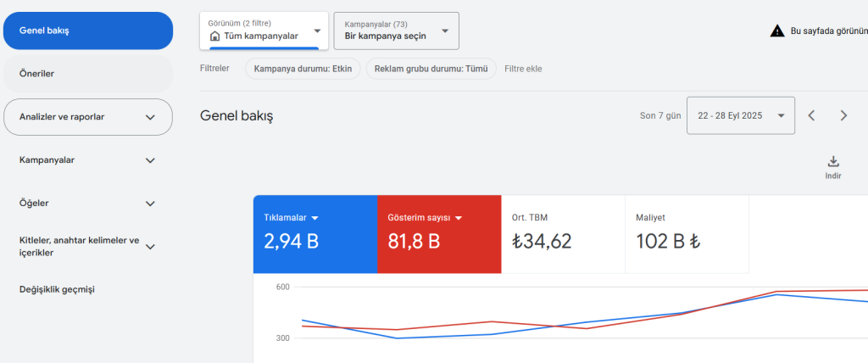
Task: Click the download (İndir) icon
Action: [832, 162]
